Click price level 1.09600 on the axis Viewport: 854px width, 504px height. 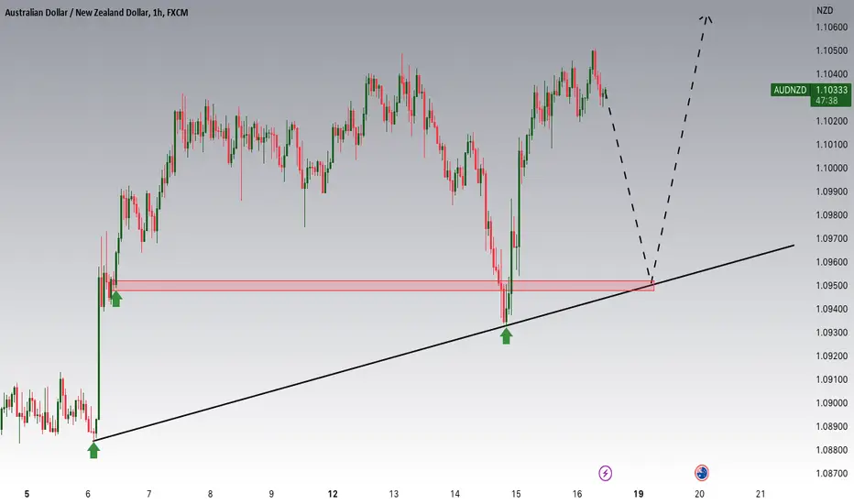(831, 261)
